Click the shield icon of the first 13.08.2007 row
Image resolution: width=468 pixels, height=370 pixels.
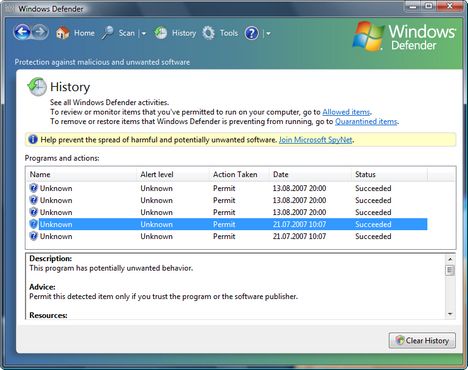tap(33, 188)
